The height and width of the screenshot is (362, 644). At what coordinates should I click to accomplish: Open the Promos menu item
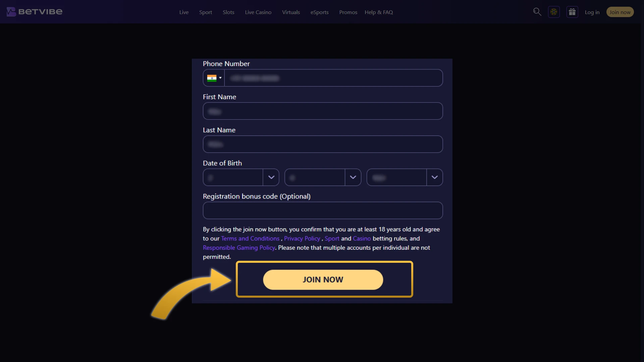pos(348,12)
